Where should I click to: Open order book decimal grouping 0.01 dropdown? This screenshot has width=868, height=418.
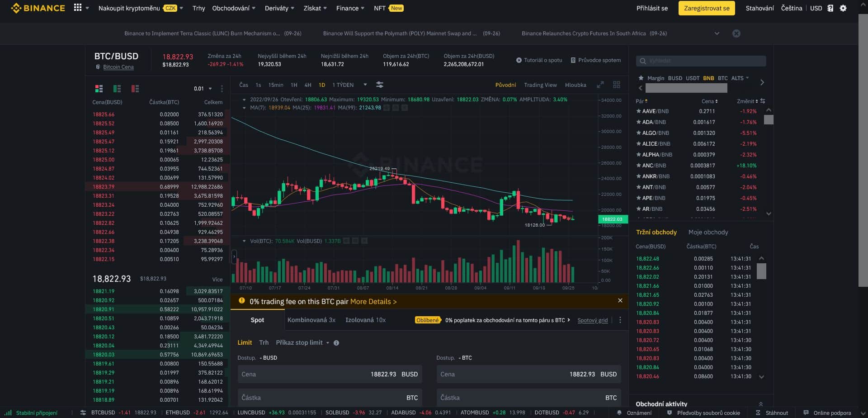[x=203, y=89]
